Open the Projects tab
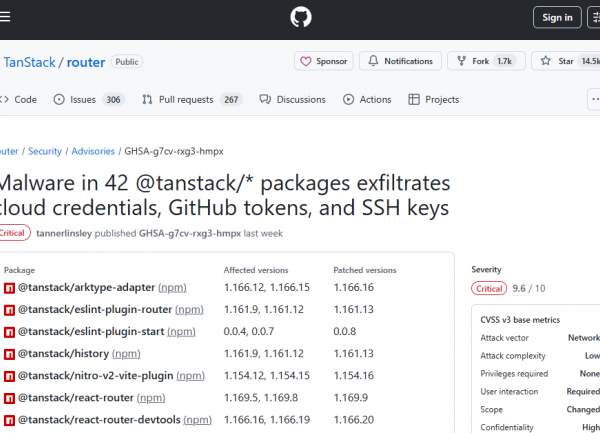This screenshot has width=600, height=433. click(x=434, y=99)
